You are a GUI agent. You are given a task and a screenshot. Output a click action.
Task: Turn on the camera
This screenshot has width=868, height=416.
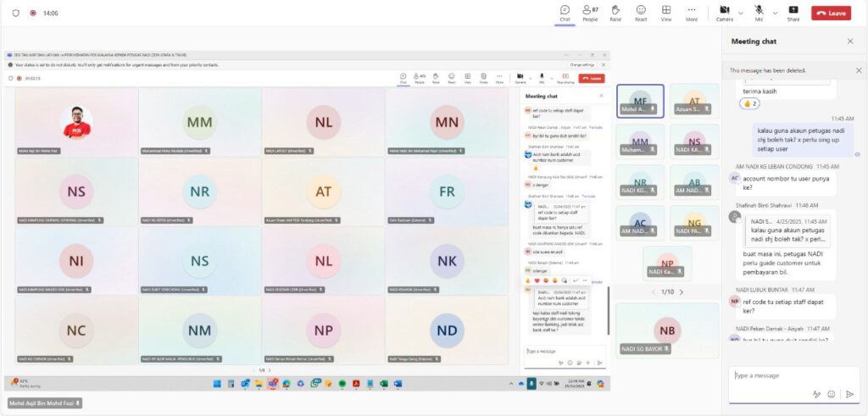point(724,12)
